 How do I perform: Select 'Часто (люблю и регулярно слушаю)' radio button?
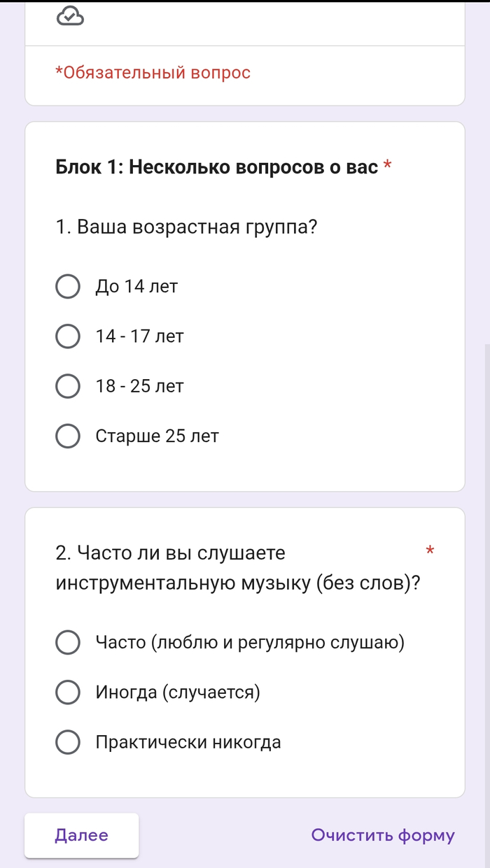coord(67,642)
